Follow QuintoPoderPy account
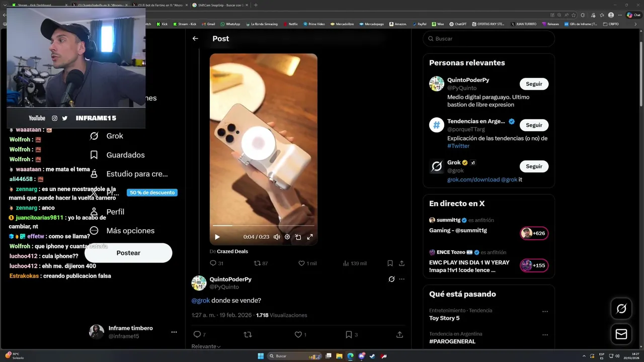The width and height of the screenshot is (644, 362). 534,84
